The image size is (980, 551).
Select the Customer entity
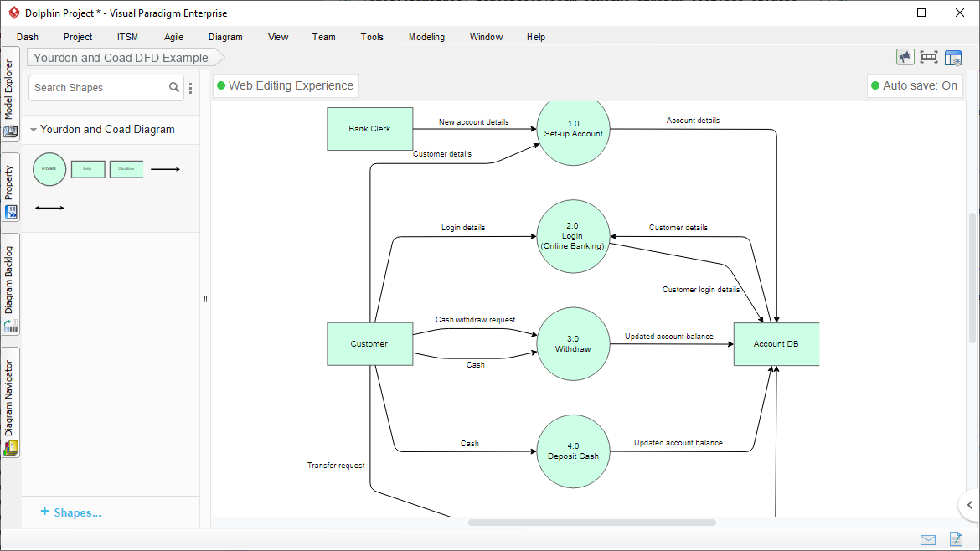[370, 344]
